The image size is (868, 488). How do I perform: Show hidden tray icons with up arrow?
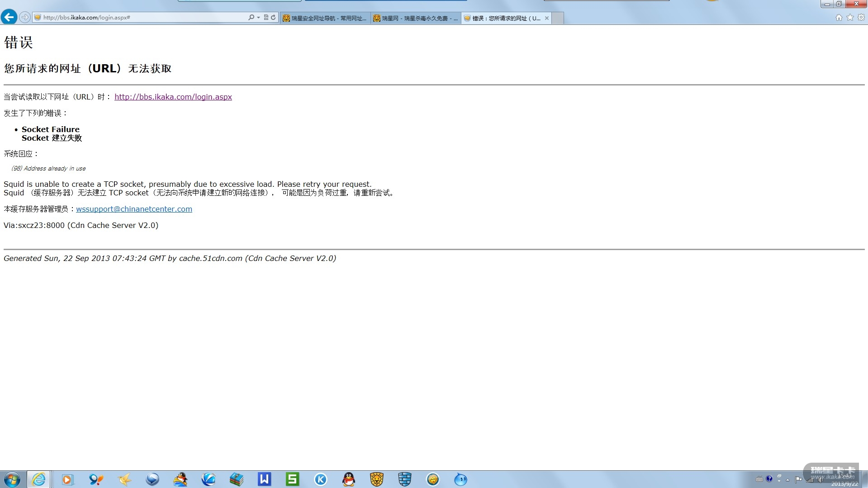point(788,480)
